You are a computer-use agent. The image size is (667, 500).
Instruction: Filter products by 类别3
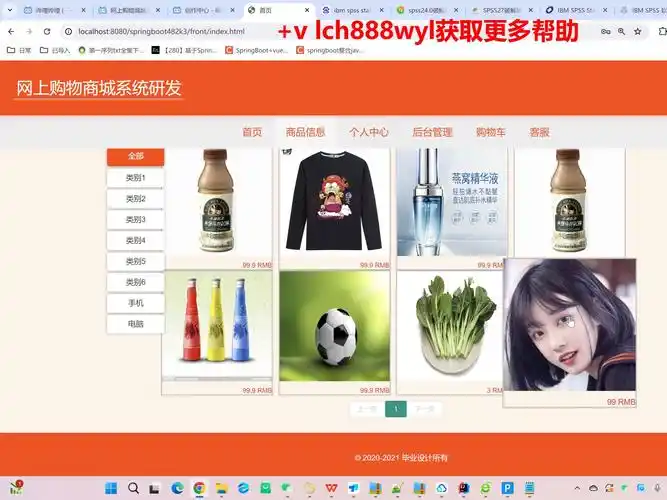pyautogui.click(x=136, y=219)
